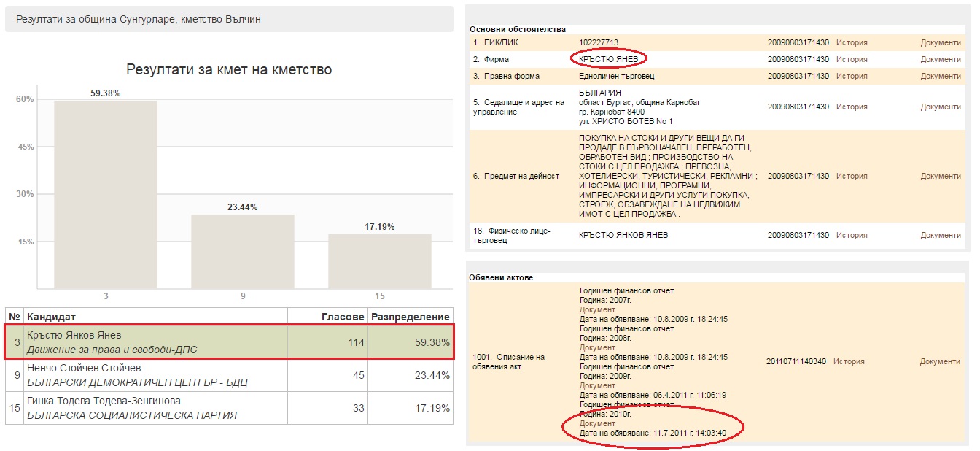Screen dimensions: 980x451
Task: Click the Разпределение column header
Action: (x=411, y=317)
